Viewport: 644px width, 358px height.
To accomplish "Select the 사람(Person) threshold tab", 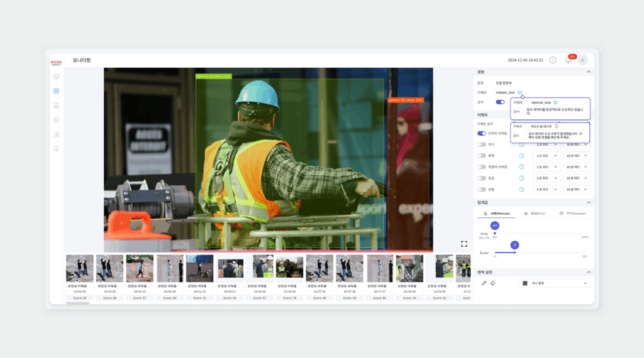I will click(x=496, y=214).
